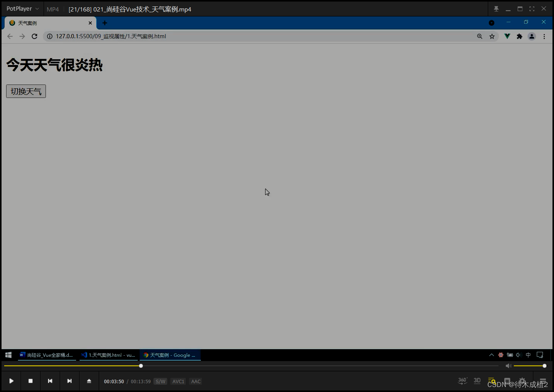The image size is (554, 392).
Task: Switch input method 中 indicator
Action: (x=528, y=355)
